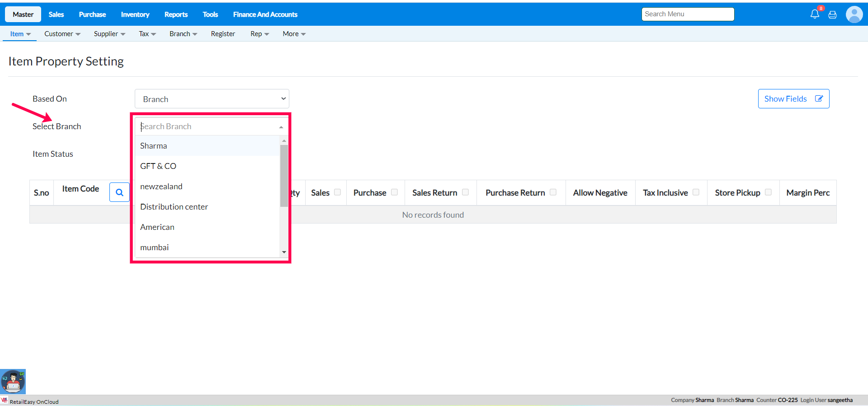868x406 pixels.
Task: Enable the Purchase Return checkbox
Action: pyautogui.click(x=553, y=192)
